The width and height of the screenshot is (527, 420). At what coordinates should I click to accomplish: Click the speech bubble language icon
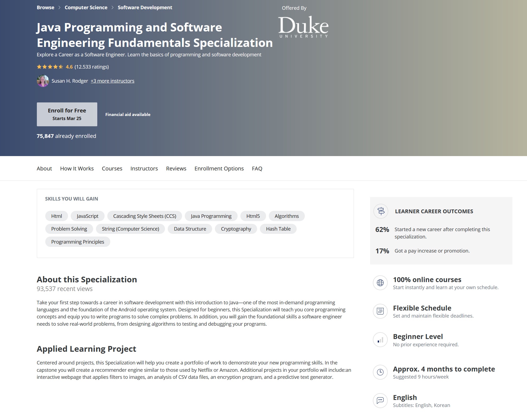tap(380, 400)
